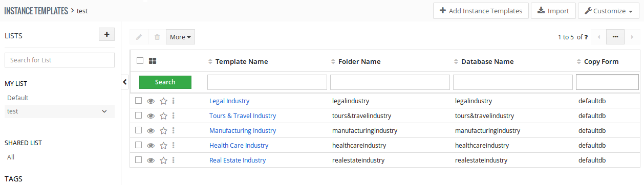Open three-dot menu for Manufacturing Industry row
This screenshot has height=185, width=644.
(x=174, y=131)
